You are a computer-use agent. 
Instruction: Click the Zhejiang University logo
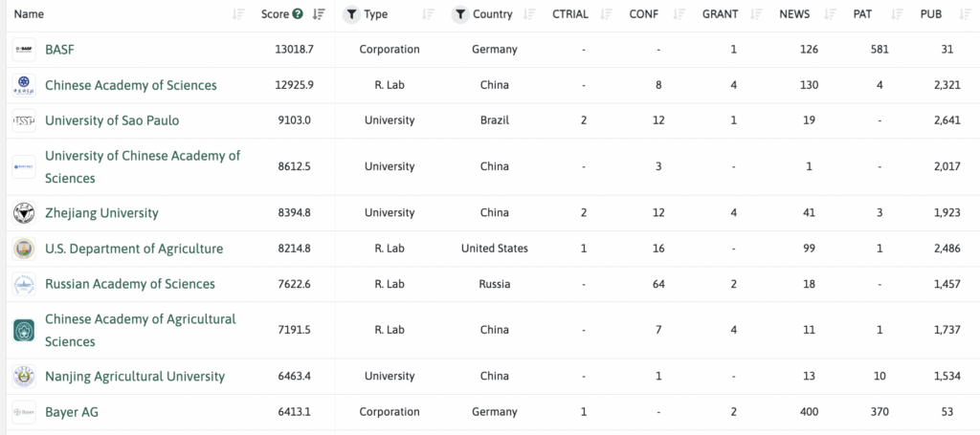tap(24, 213)
